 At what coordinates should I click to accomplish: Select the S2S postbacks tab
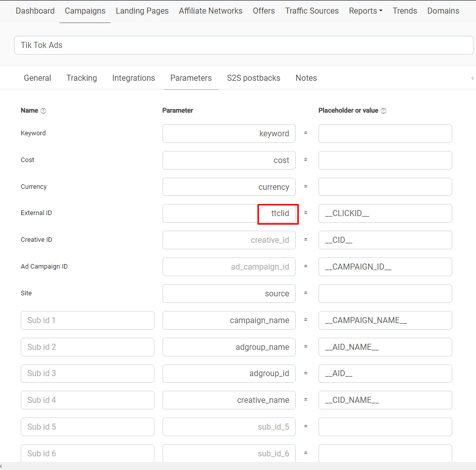[x=253, y=78]
